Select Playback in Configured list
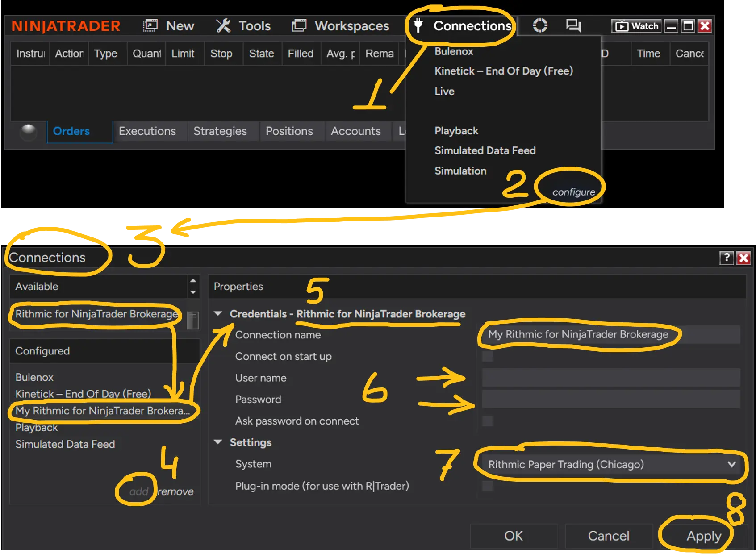The image size is (756, 558). coord(37,428)
